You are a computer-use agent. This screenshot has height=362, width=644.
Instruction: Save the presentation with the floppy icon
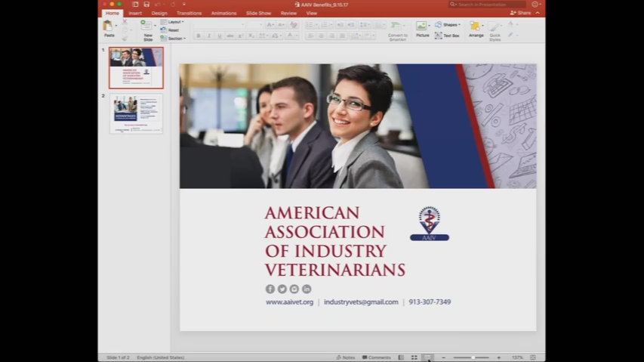(x=146, y=5)
